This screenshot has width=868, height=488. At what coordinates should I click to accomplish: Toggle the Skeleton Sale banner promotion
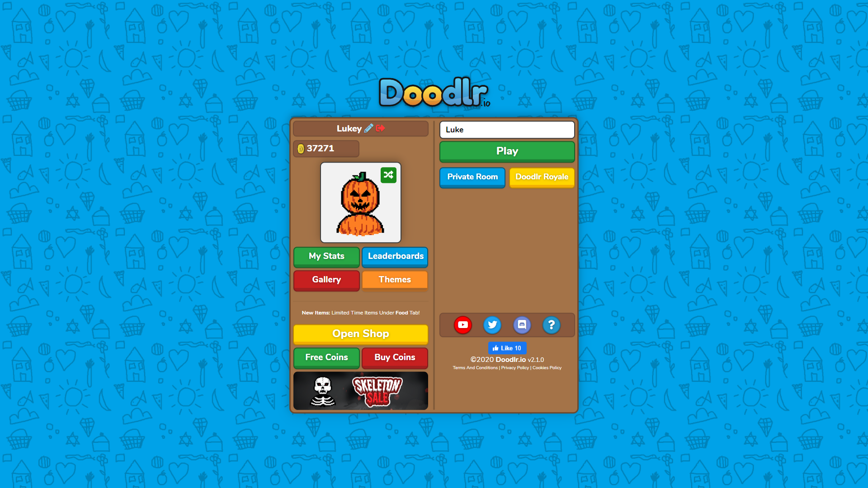(x=361, y=390)
